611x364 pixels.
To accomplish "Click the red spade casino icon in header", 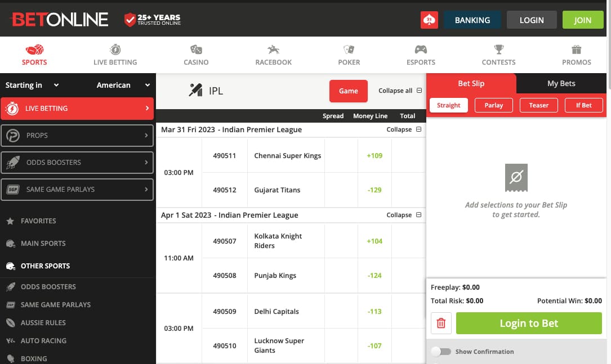I will (429, 20).
